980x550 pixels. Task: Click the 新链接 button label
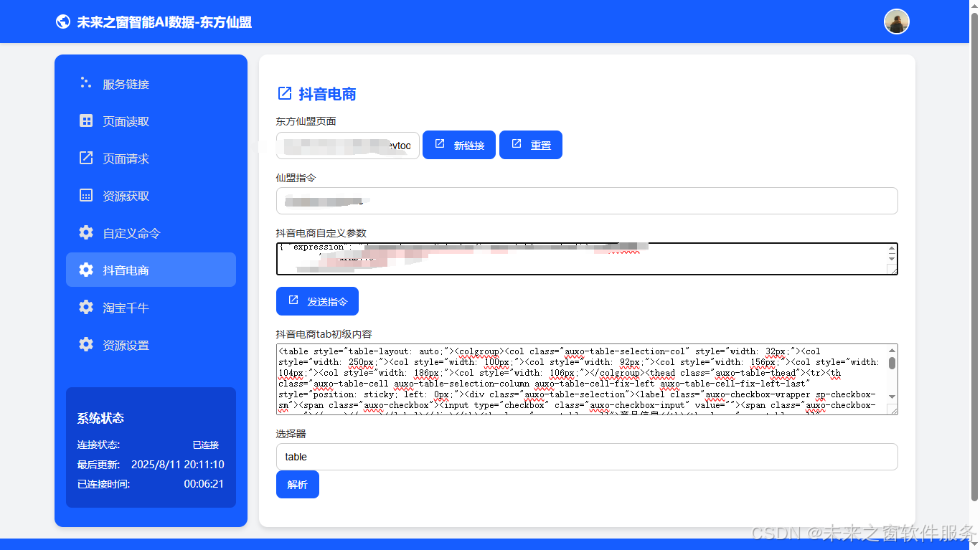[x=469, y=146]
